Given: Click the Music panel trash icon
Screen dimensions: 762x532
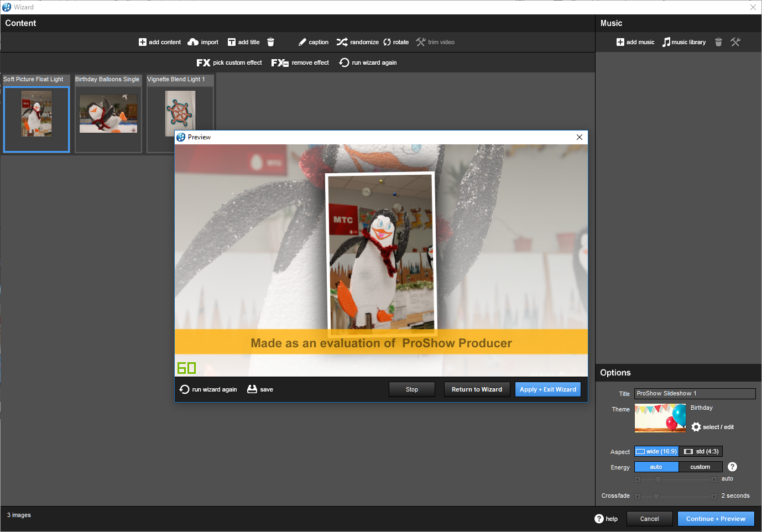Looking at the screenshot, I should coord(718,42).
